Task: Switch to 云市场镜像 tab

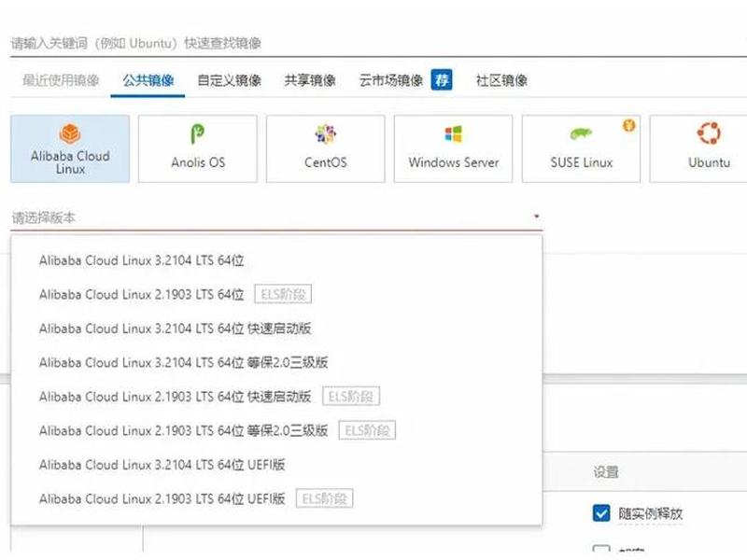Action: click(390, 80)
